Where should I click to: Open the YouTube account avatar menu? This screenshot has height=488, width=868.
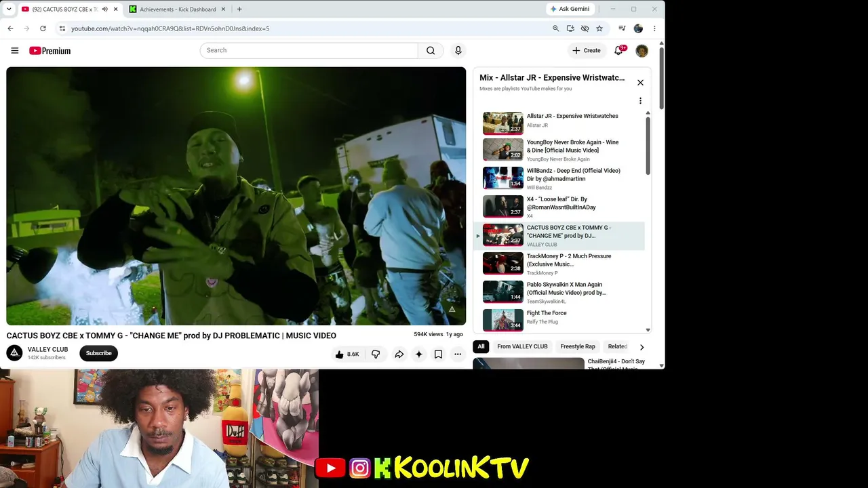point(642,51)
